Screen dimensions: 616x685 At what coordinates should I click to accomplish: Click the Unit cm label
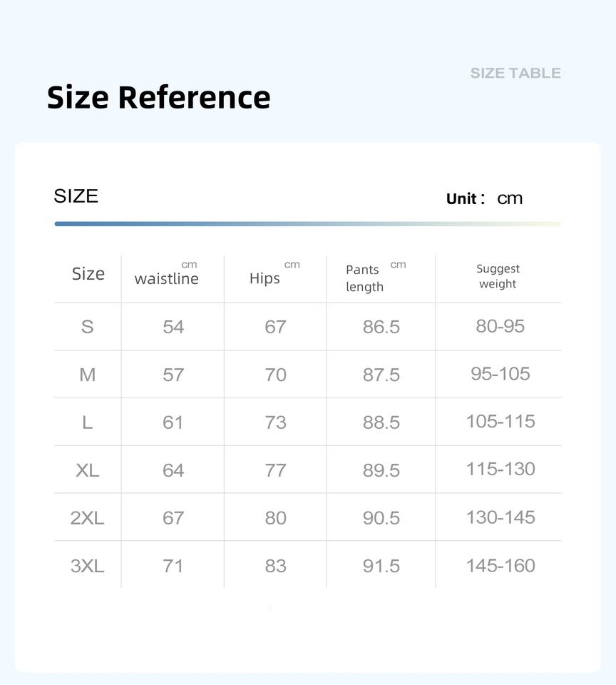click(485, 198)
